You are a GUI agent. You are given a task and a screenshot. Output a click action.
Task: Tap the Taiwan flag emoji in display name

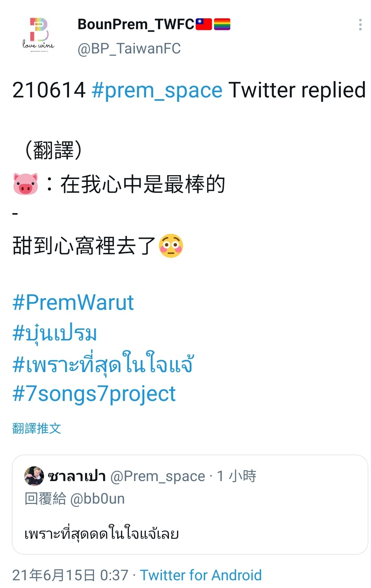pyautogui.click(x=204, y=24)
